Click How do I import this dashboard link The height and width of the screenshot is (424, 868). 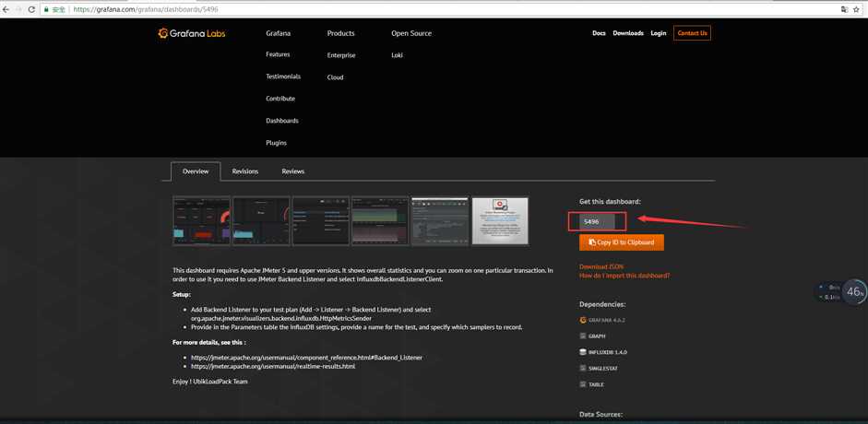coord(624,276)
